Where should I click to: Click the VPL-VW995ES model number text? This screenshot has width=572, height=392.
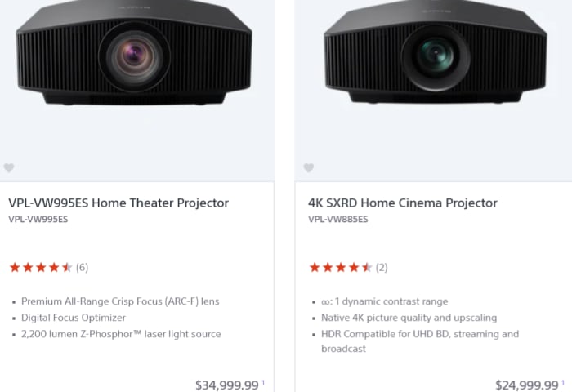[x=38, y=219]
